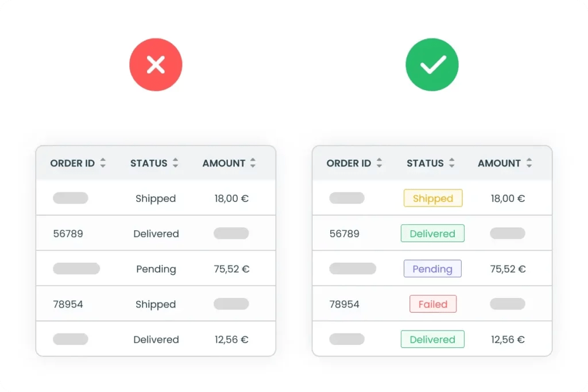Click the green checkmark approval icon
Screen dimensions: 588x392
(x=432, y=64)
